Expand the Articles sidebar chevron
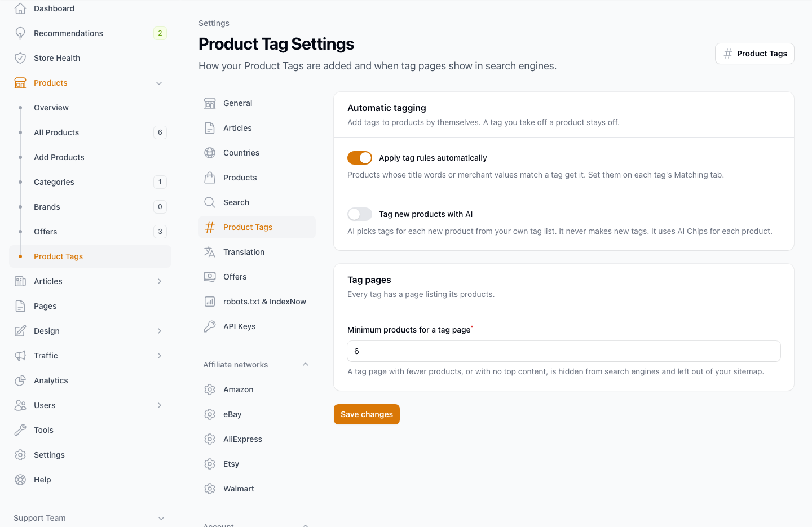Viewport: 812px width, 527px height. click(159, 281)
